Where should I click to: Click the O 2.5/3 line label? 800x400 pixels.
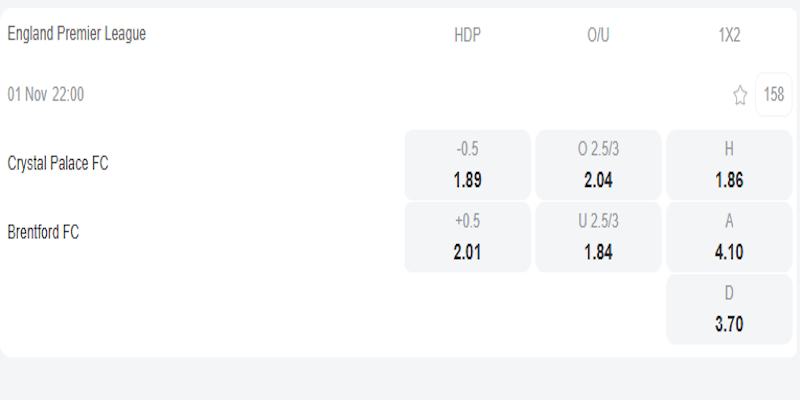[x=598, y=149]
